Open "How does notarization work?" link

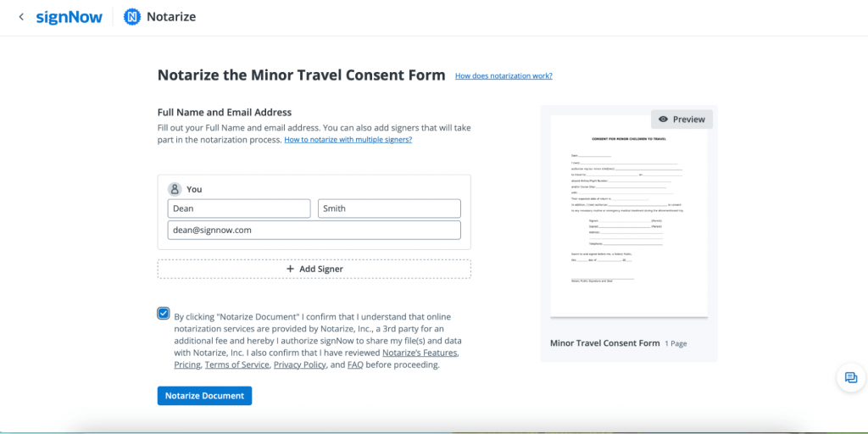pos(504,76)
